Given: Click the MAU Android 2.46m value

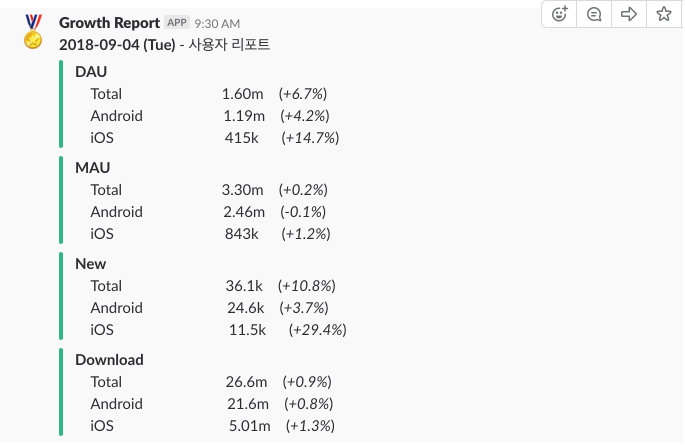Looking at the screenshot, I should 244,212.
